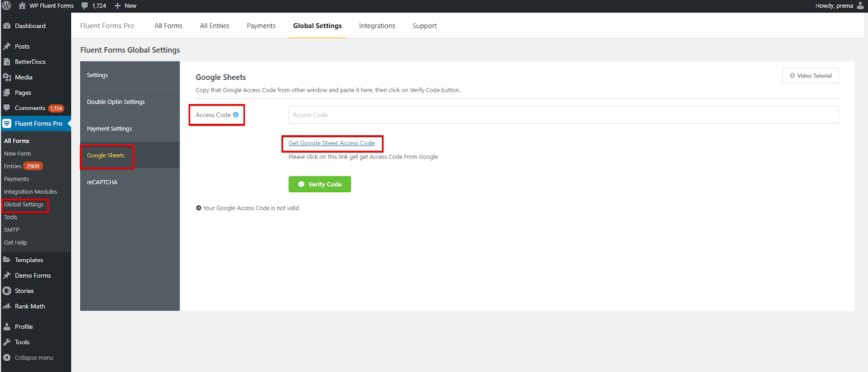Click the Rank Math chart icon
The height and width of the screenshot is (372, 868).
(7, 306)
